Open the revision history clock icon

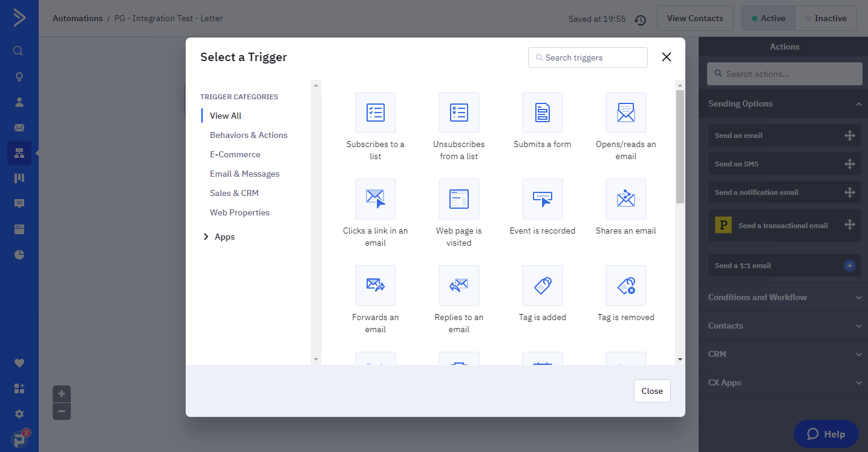tap(641, 20)
